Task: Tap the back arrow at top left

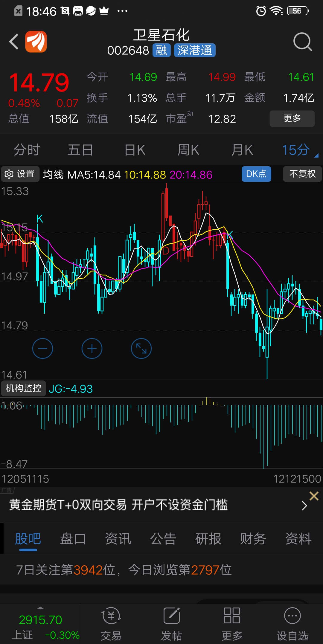Action: 14,42
